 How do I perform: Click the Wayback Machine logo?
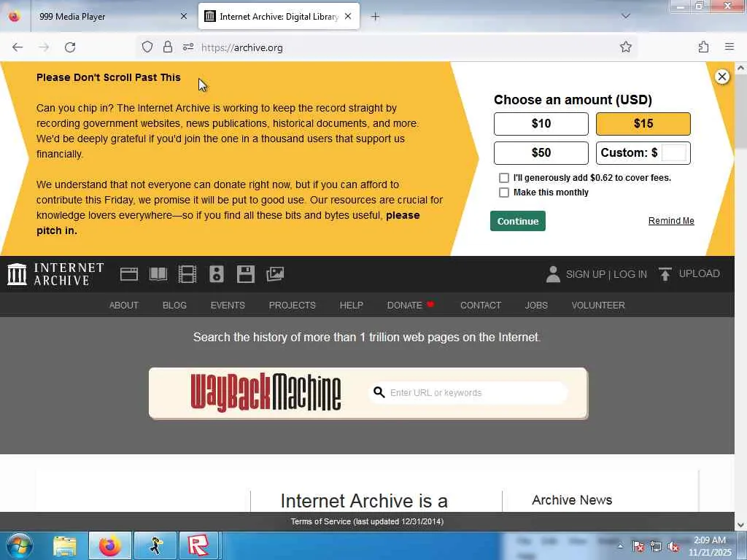point(266,392)
